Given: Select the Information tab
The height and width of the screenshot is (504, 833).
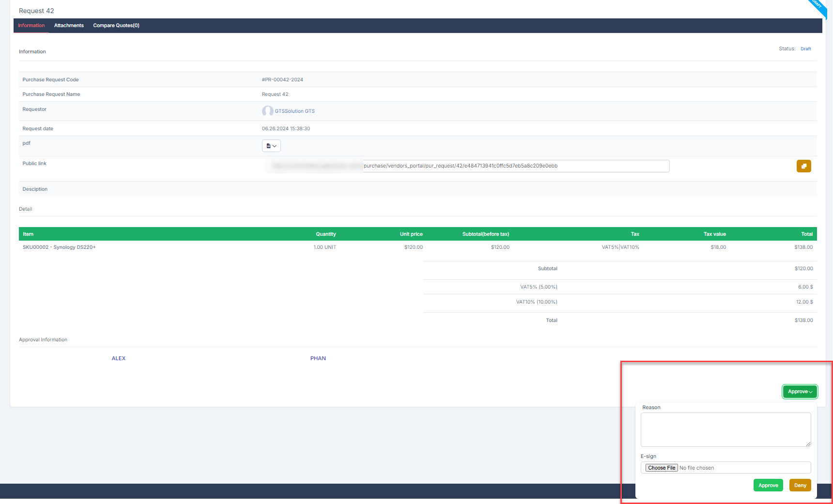Looking at the screenshot, I should pyautogui.click(x=31, y=26).
